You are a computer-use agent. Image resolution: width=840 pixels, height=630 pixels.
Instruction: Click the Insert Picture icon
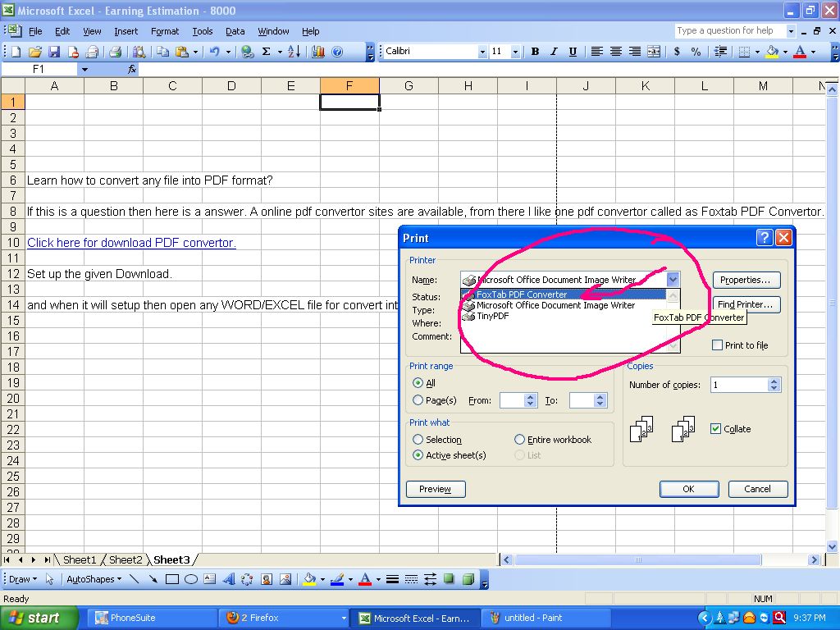[286, 579]
